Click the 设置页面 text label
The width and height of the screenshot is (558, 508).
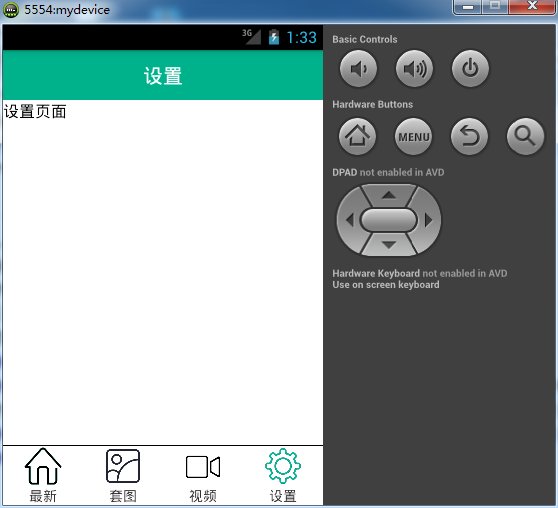click(35, 111)
